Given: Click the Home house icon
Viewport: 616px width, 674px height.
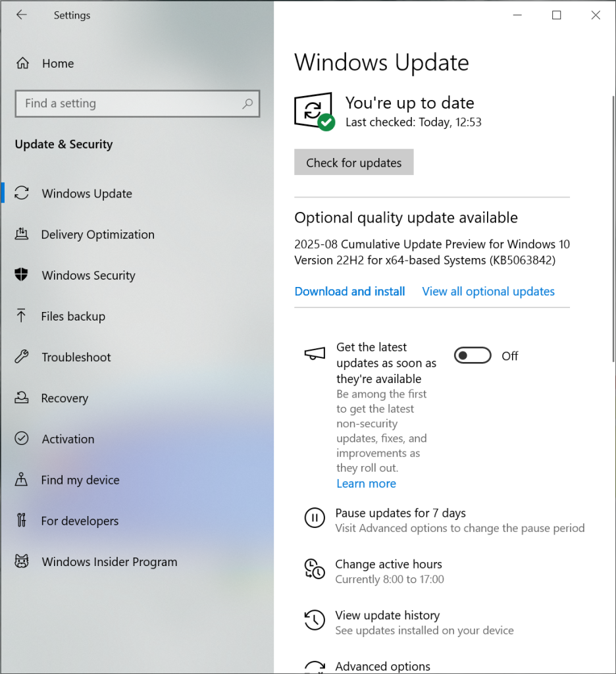Looking at the screenshot, I should click(23, 63).
